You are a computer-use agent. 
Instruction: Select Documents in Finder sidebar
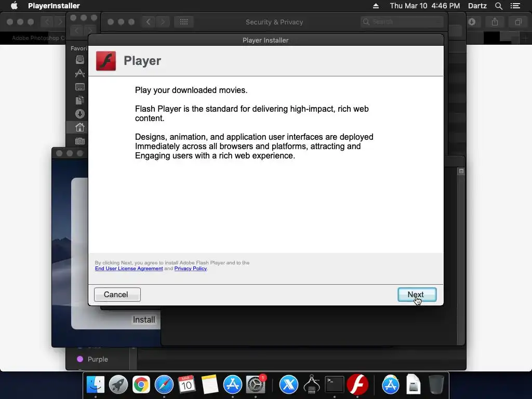(79, 100)
